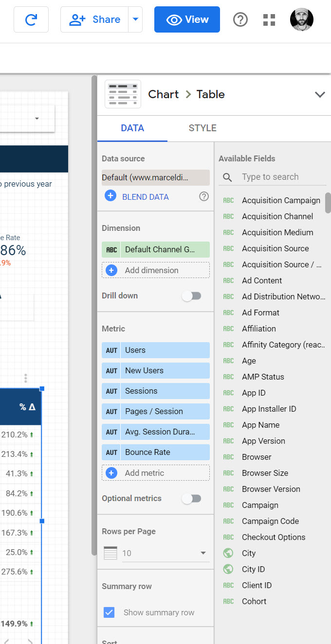Click the Available Fields scrollbar handle
Screen dimensions: 331x644
tap(328, 203)
